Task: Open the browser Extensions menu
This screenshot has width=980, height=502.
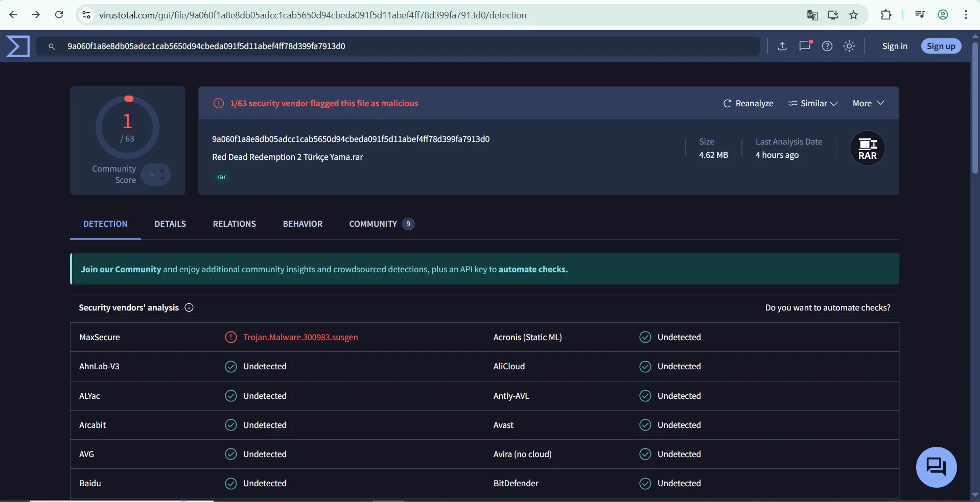Action: click(x=886, y=15)
